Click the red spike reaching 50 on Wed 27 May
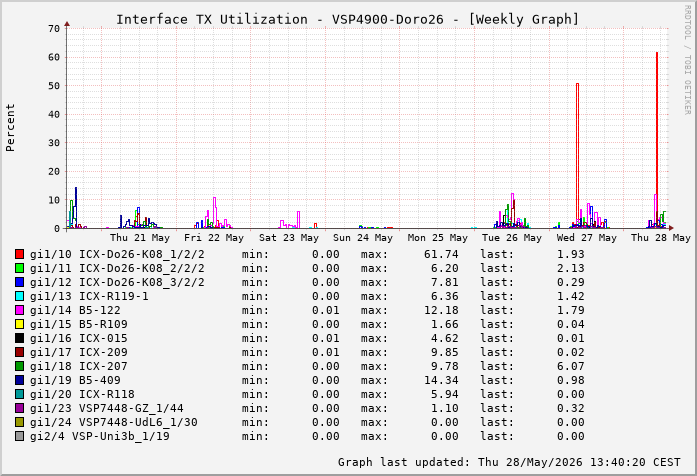 pyautogui.click(x=577, y=156)
